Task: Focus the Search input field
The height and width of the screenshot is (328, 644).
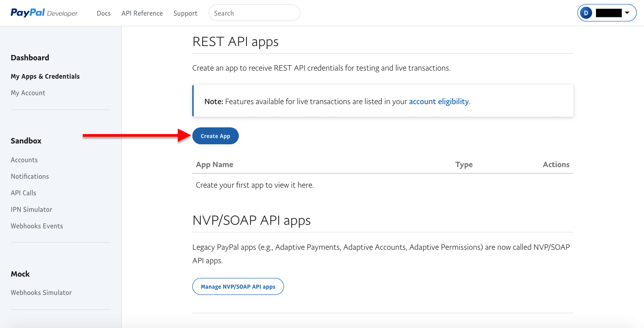Action: pos(254,13)
